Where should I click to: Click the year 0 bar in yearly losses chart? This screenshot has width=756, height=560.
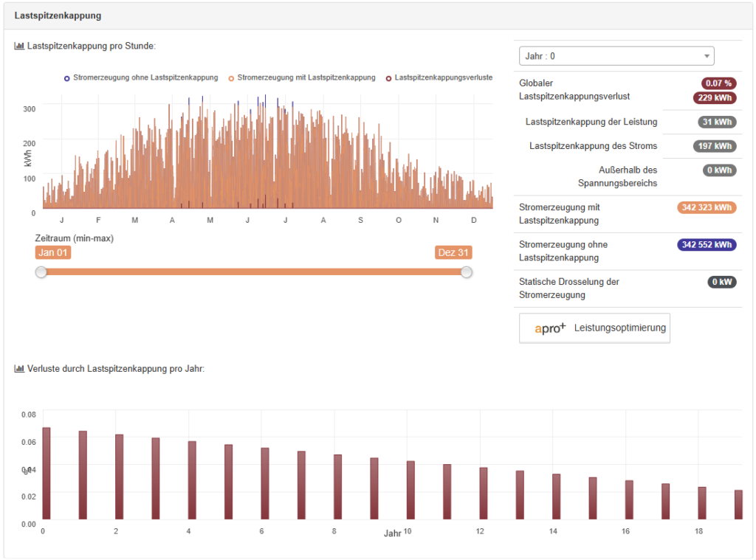pos(47,473)
